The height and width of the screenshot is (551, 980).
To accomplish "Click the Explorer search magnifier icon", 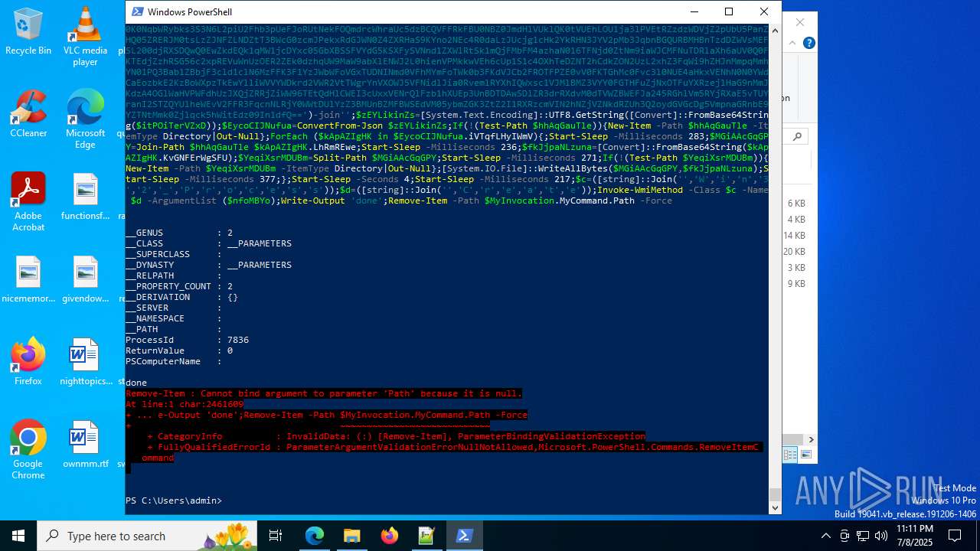I will coord(797,136).
